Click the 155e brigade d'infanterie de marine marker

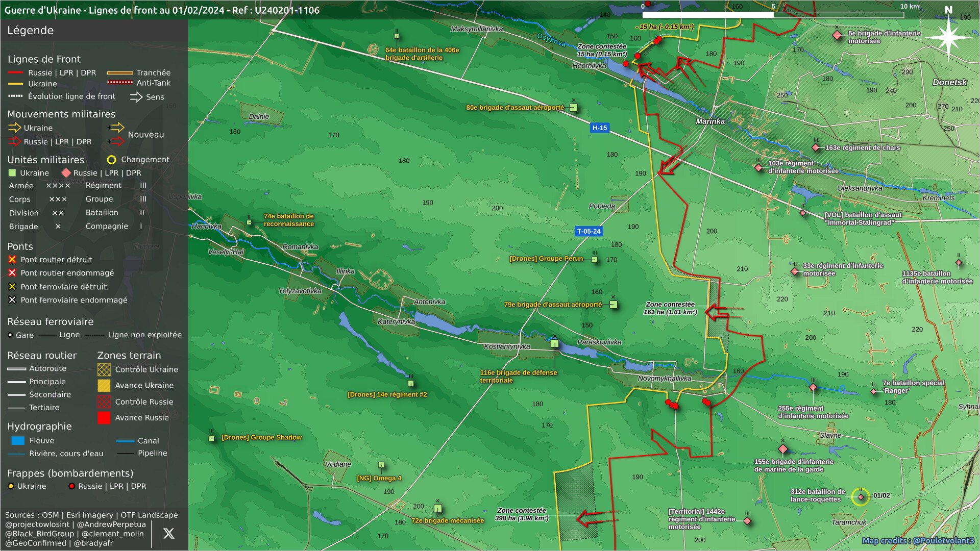[x=783, y=449]
